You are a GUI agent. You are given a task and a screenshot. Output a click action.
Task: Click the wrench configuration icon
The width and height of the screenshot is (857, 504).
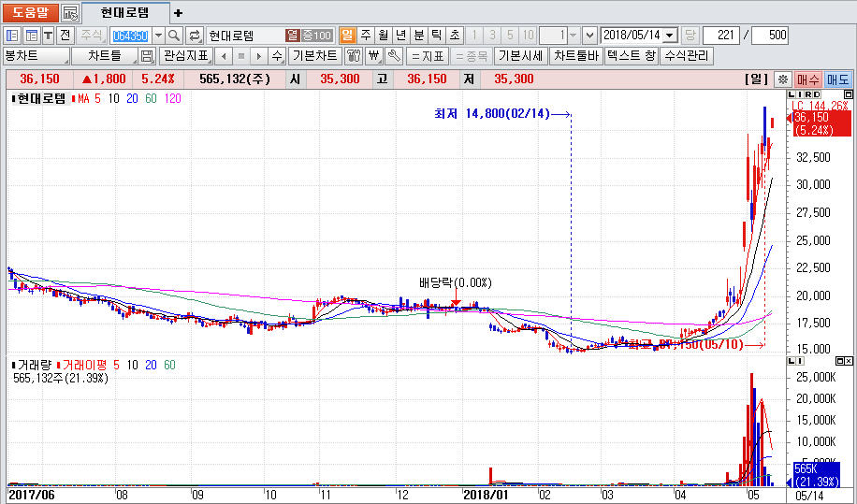pyautogui.click(x=394, y=56)
